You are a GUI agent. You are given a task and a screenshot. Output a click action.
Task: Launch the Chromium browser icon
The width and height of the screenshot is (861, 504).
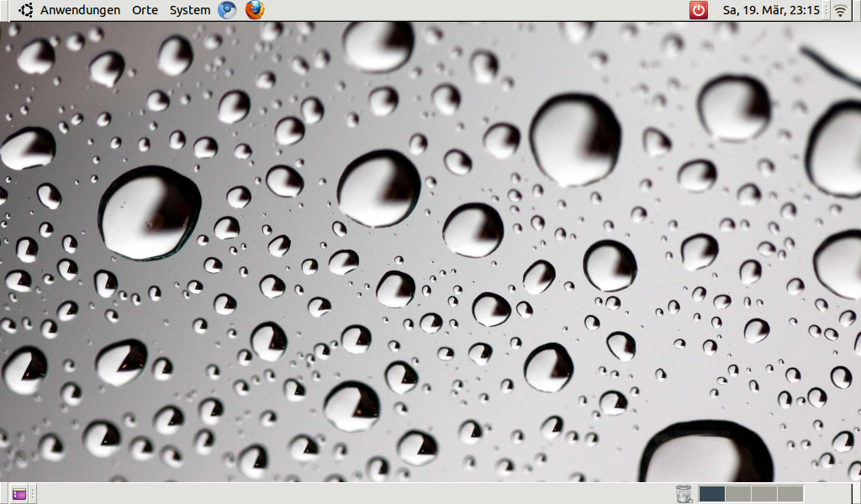point(227,10)
